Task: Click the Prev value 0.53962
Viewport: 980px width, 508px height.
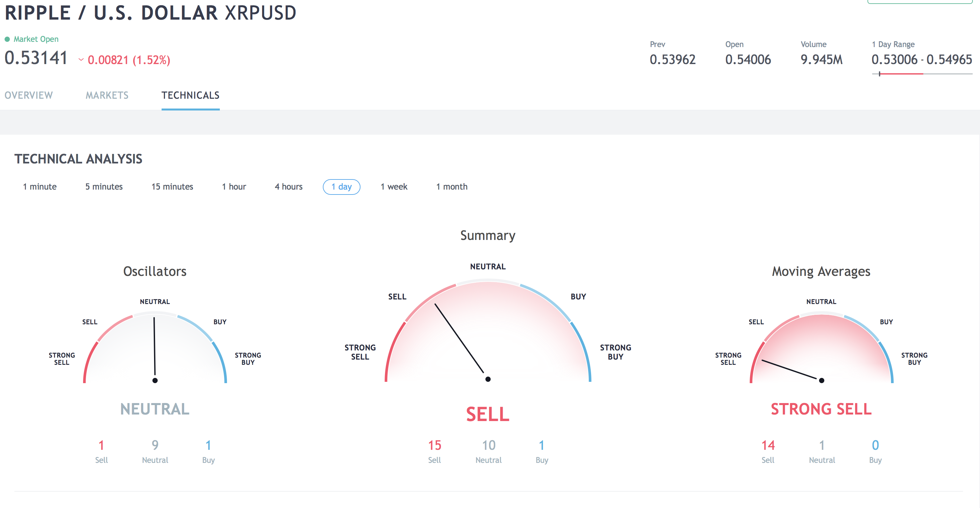Action: [672, 60]
